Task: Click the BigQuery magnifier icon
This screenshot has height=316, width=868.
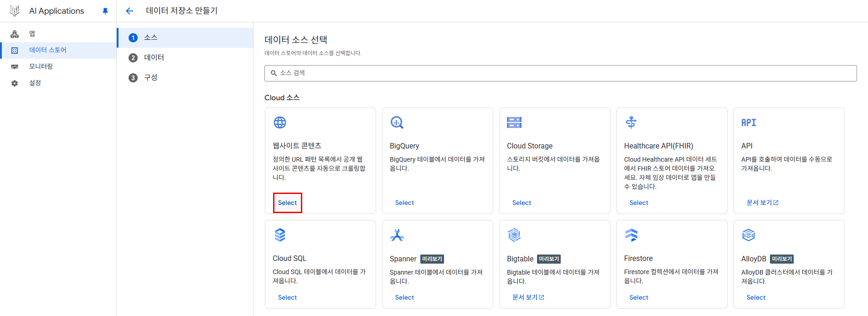Action: 397,122
